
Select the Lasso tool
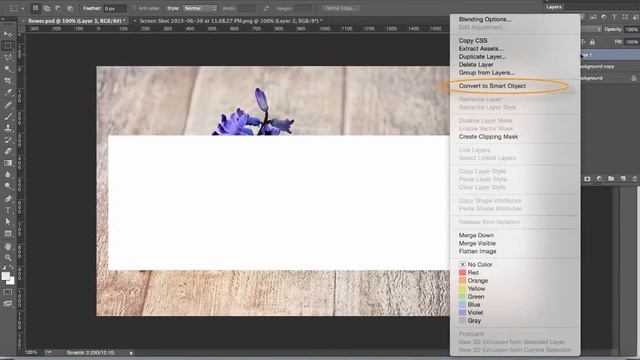tap(8, 57)
